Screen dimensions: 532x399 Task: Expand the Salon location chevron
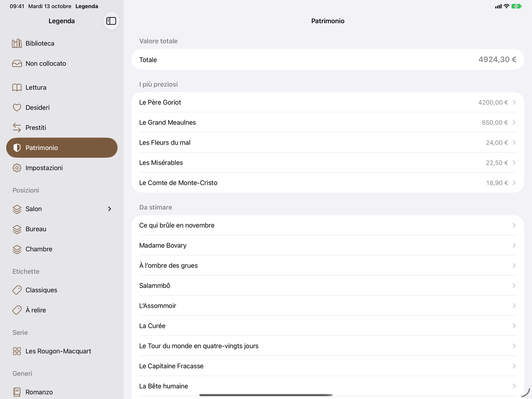(109, 209)
